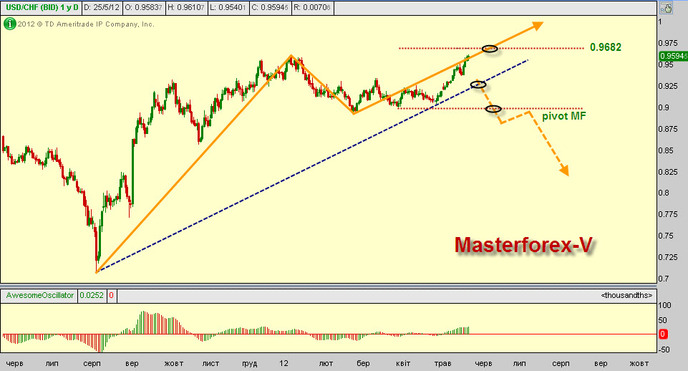Click the thousandths units label
The height and width of the screenshot is (371, 688).
coord(627,296)
